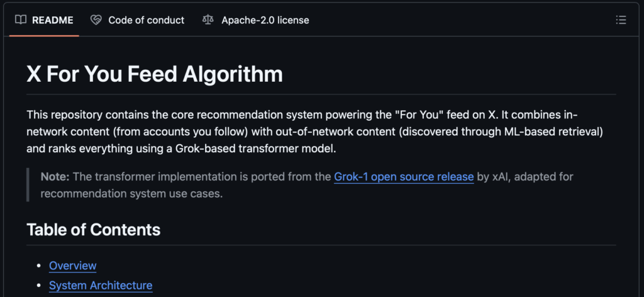Jump to the Overview section link
This screenshot has width=644, height=297.
point(72,266)
